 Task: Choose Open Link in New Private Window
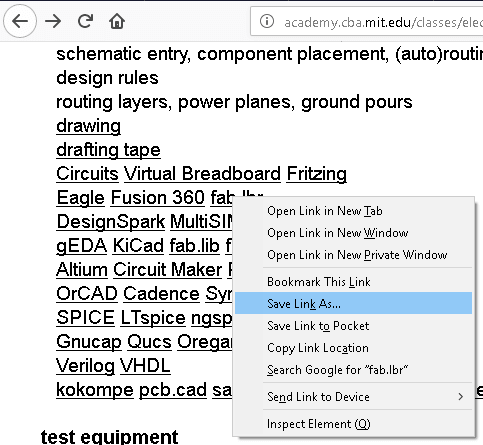353,255
